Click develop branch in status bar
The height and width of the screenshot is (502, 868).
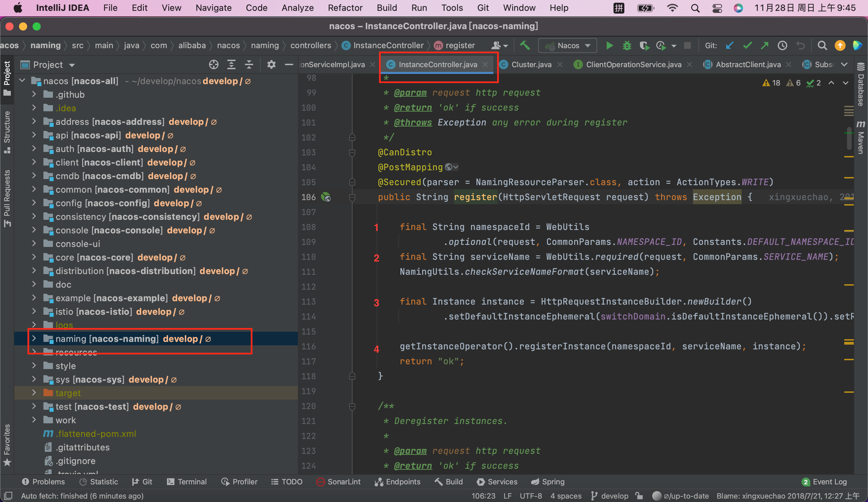coord(610,496)
